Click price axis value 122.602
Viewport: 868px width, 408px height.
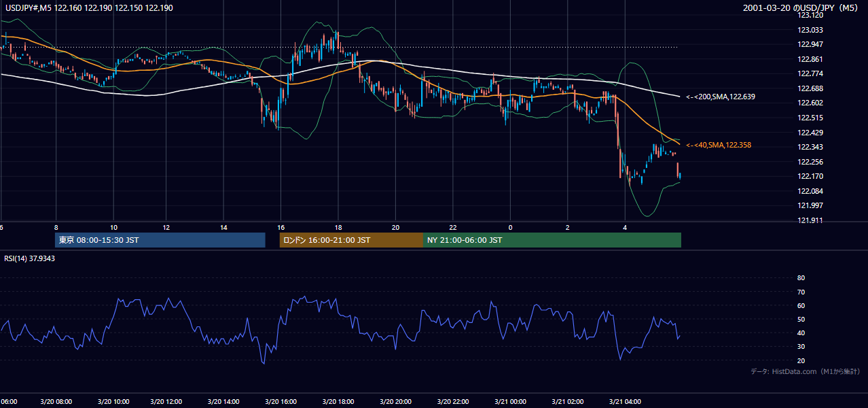coord(810,103)
